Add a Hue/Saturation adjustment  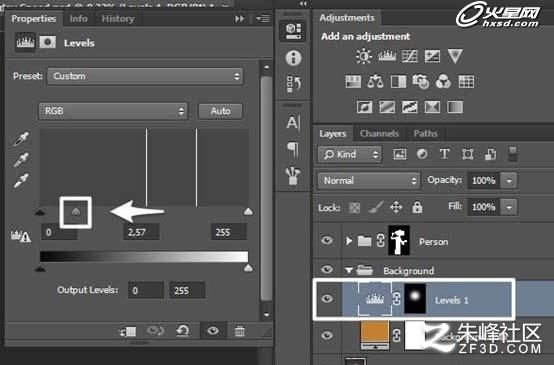(x=353, y=82)
